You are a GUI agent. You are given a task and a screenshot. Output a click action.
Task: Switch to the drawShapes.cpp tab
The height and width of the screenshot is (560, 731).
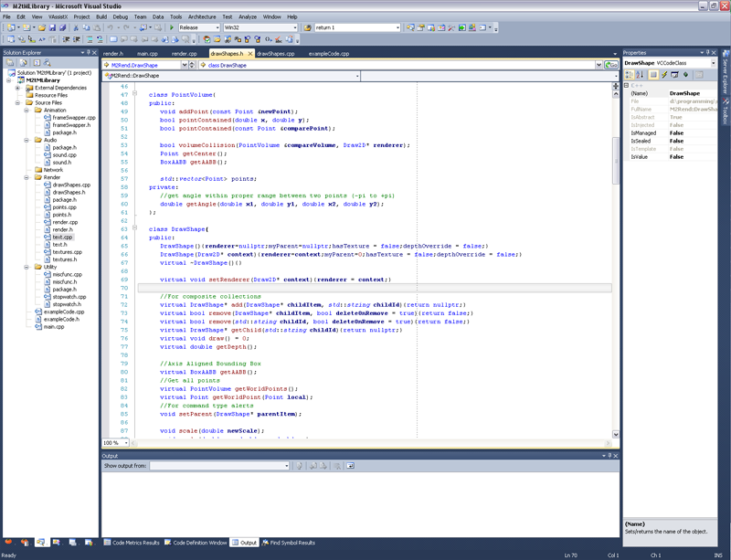pos(275,54)
